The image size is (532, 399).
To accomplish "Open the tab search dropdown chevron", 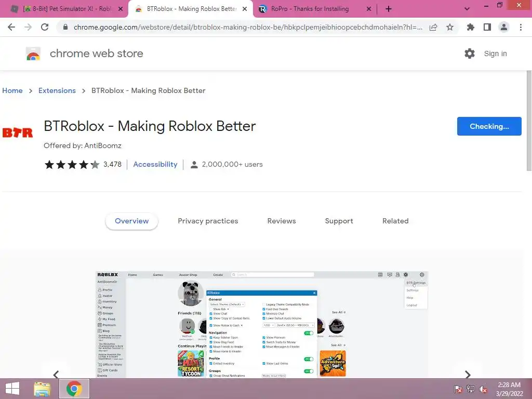I will click(467, 9).
